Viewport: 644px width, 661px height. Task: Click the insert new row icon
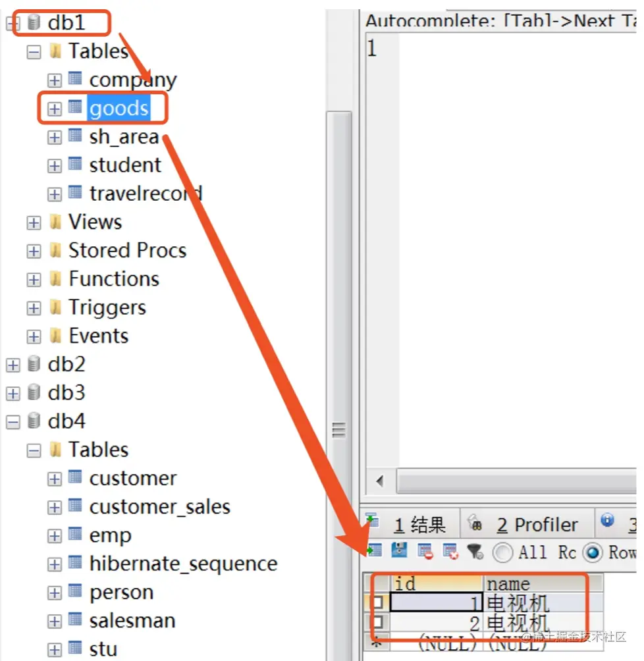[x=375, y=551]
